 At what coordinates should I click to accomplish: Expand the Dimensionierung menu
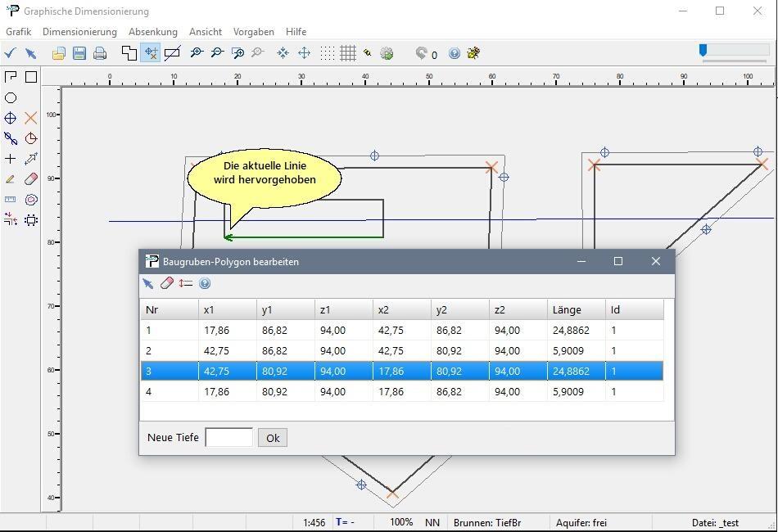79,32
